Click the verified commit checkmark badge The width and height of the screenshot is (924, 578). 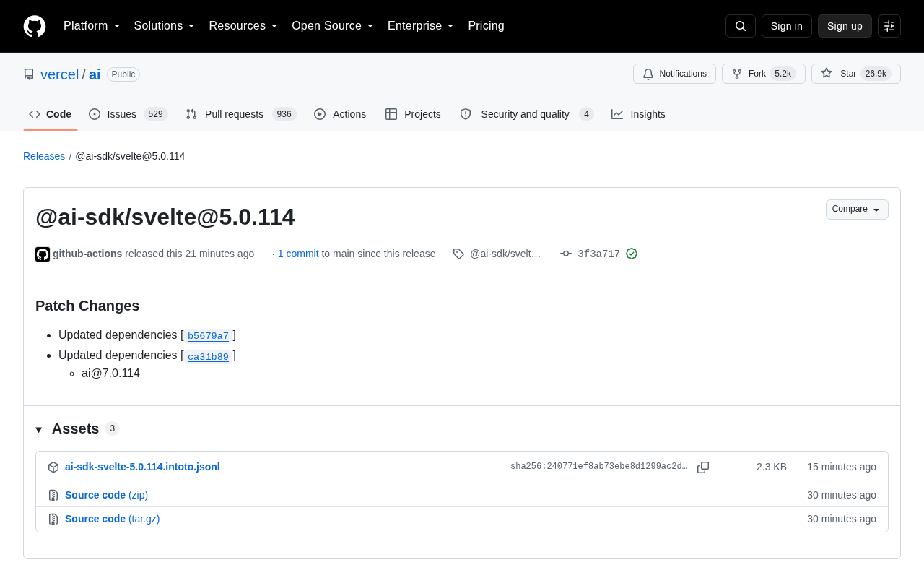tap(632, 254)
